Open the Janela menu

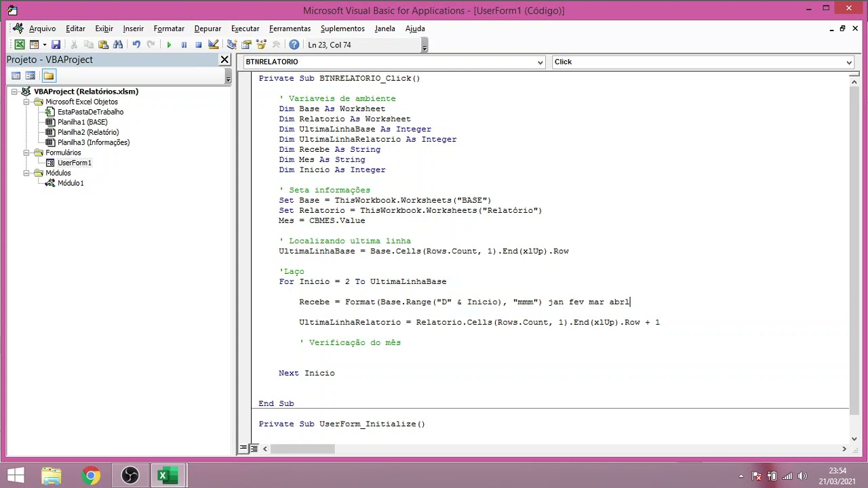coord(384,28)
